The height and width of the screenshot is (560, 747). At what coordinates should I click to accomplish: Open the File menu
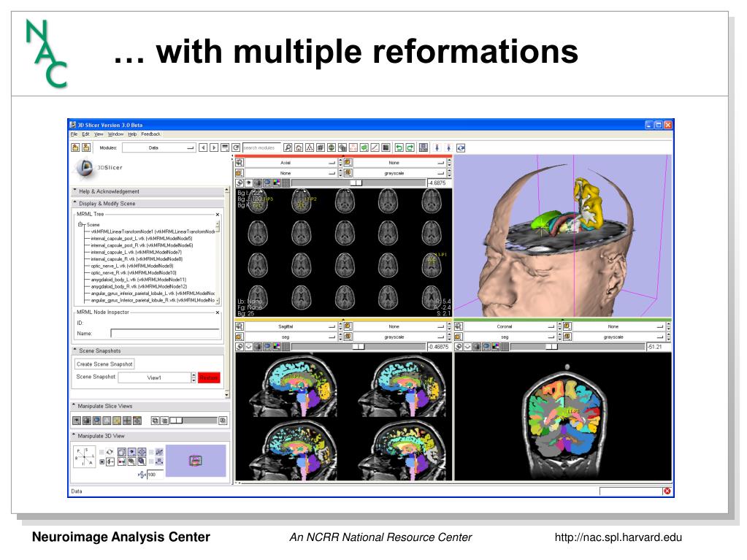[74, 134]
